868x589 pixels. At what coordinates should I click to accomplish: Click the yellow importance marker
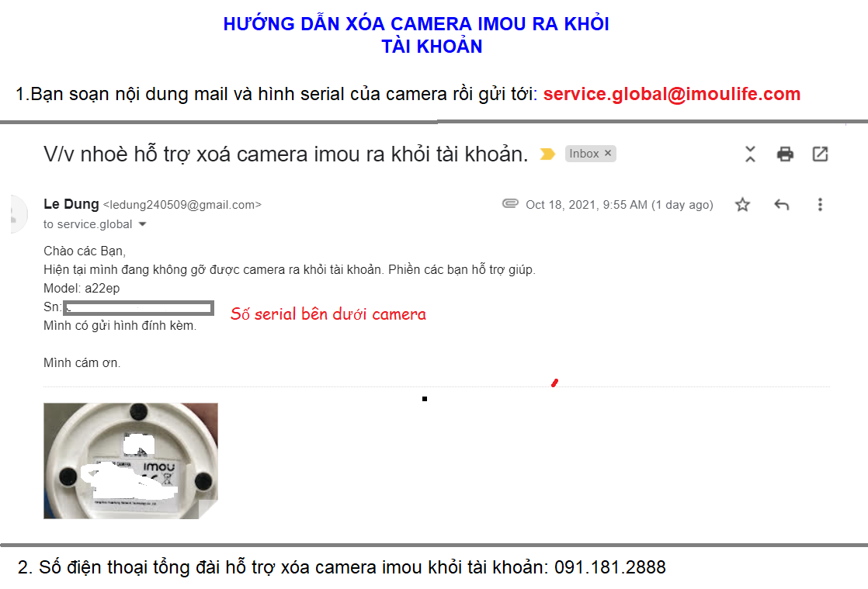tap(547, 154)
